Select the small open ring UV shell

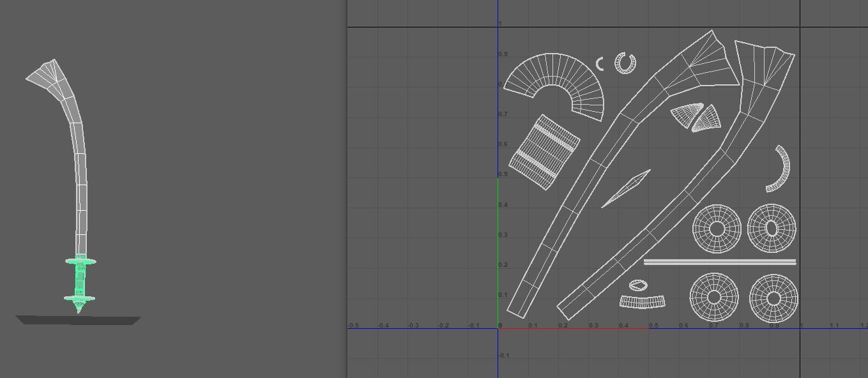coord(625,63)
